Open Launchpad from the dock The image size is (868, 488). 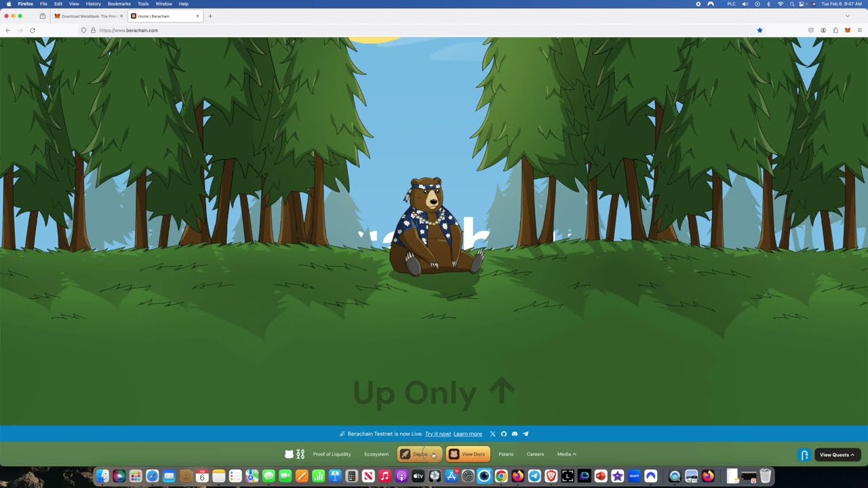(x=136, y=476)
